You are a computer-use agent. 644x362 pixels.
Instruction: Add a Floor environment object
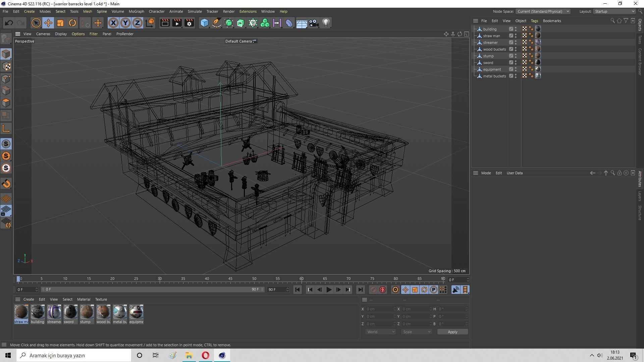(x=301, y=23)
